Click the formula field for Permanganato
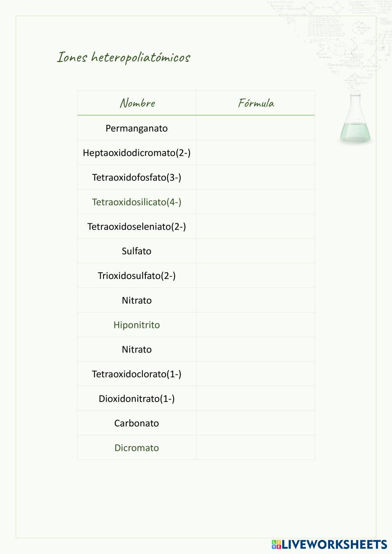The image size is (392, 554). click(255, 128)
